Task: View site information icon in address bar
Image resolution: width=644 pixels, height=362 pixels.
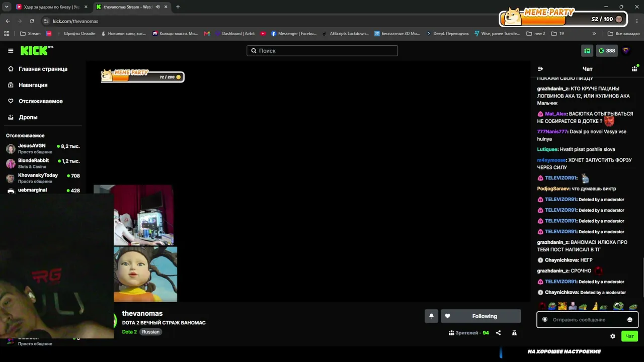Action: (46, 21)
